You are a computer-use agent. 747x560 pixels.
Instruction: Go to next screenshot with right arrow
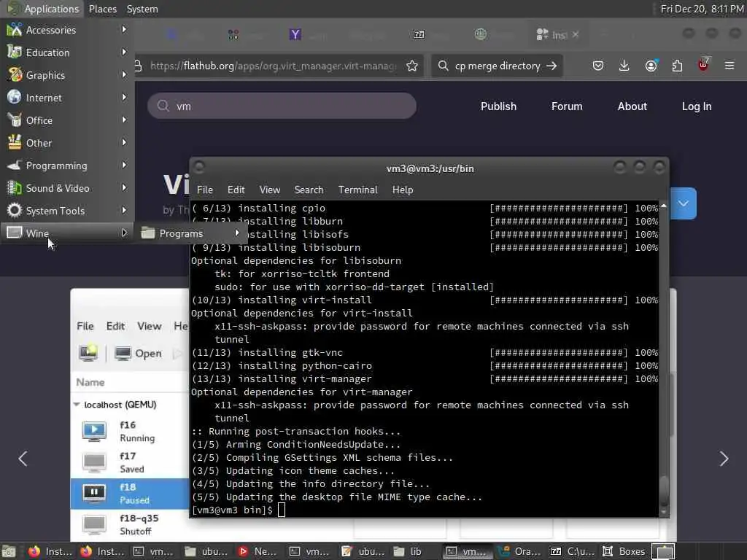tap(724, 459)
